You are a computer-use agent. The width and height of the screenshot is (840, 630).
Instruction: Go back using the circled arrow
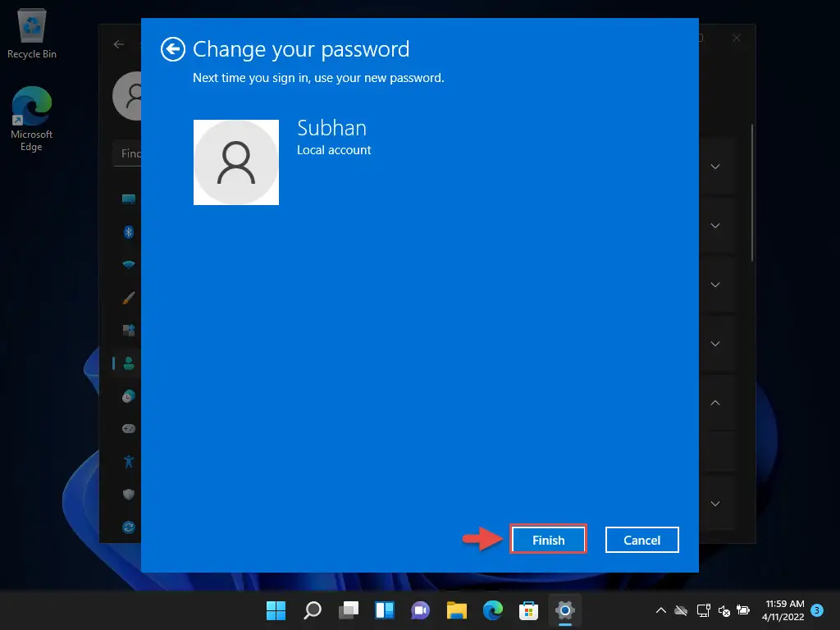pos(172,49)
